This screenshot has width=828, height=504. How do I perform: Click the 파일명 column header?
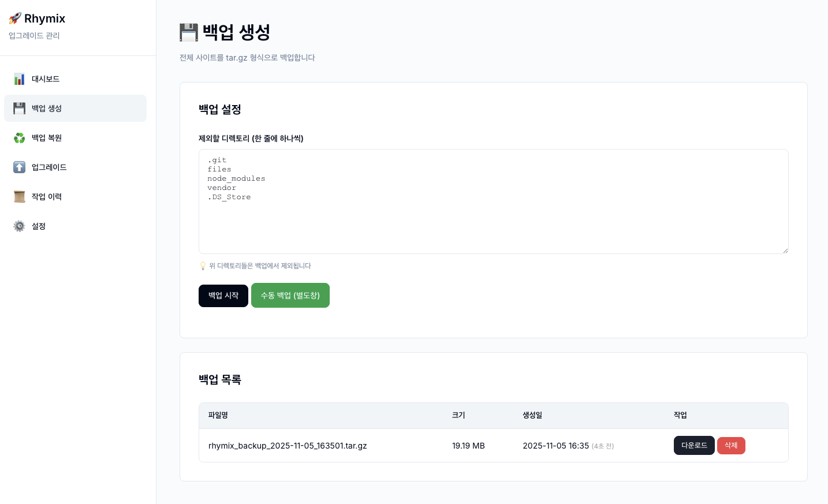tap(218, 415)
